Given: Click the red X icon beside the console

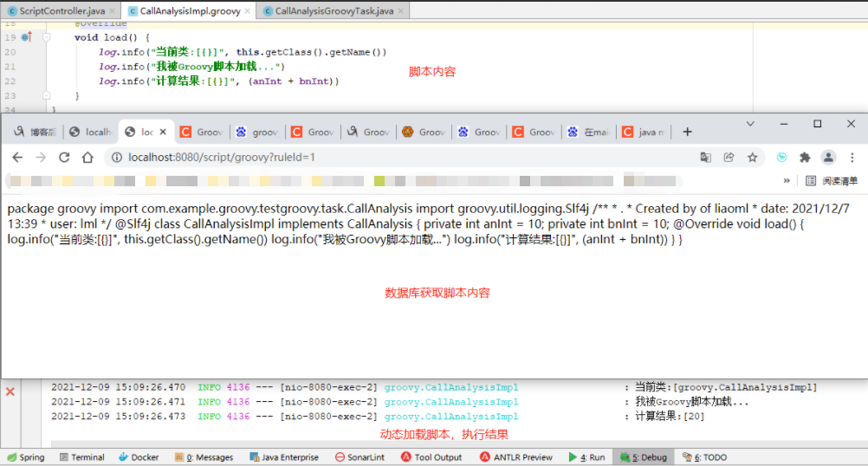Looking at the screenshot, I should coord(10,392).
